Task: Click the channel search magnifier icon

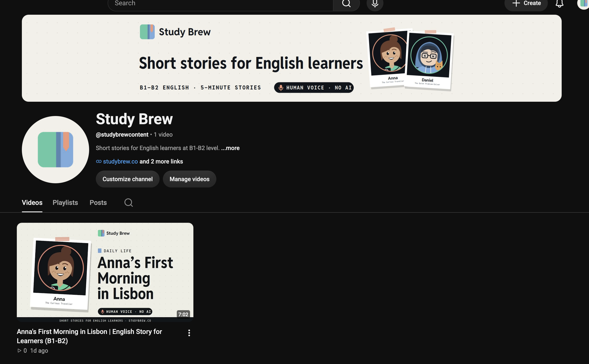Action: click(129, 203)
